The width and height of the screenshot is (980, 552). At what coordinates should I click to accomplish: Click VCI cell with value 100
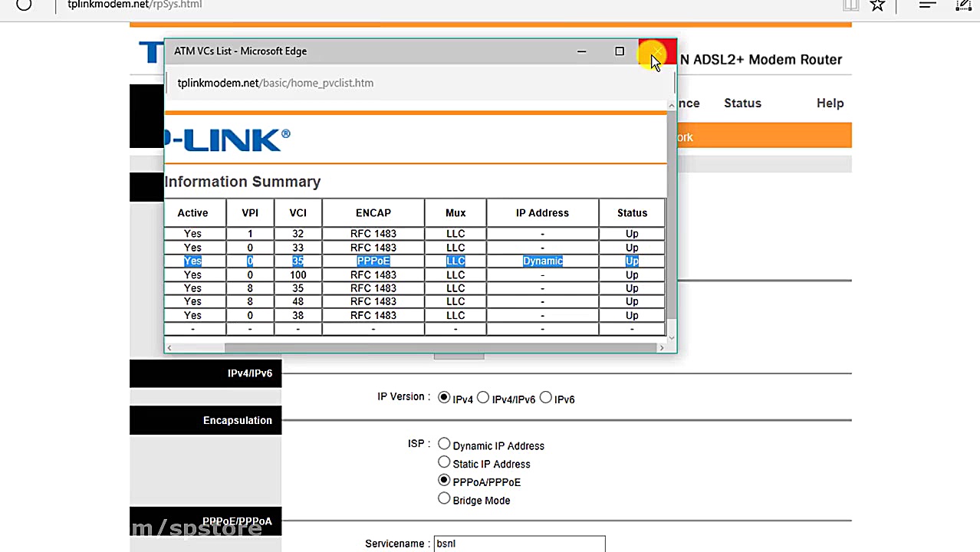298,274
